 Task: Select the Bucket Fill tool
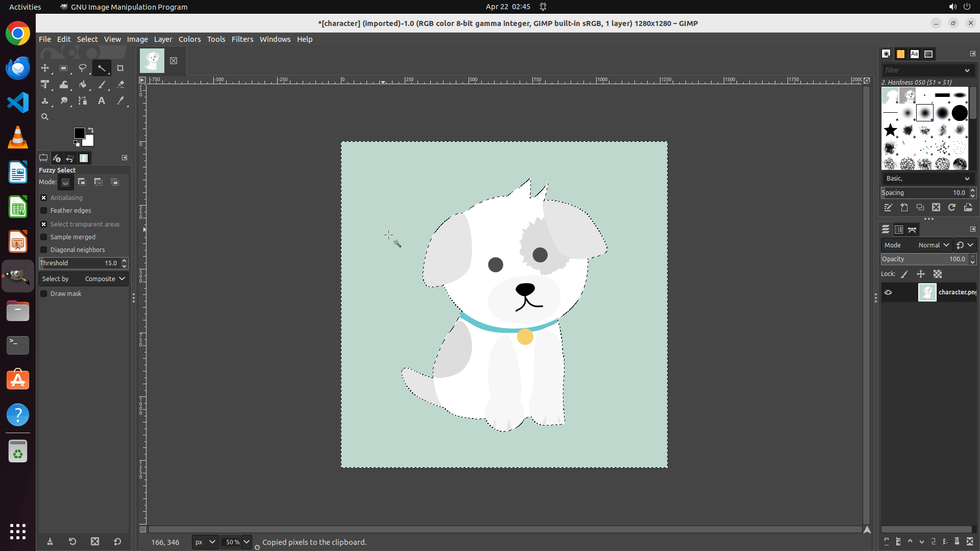pos(83,85)
